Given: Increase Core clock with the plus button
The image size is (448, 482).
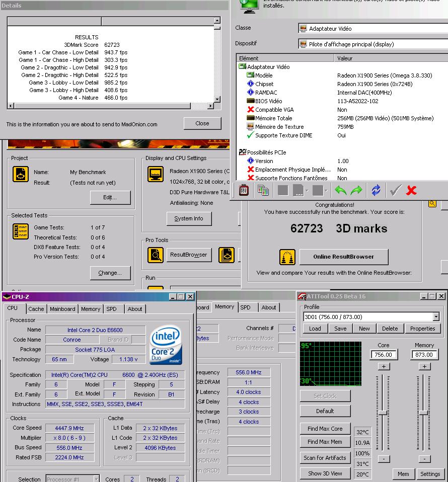Looking at the screenshot, I should tap(384, 366).
